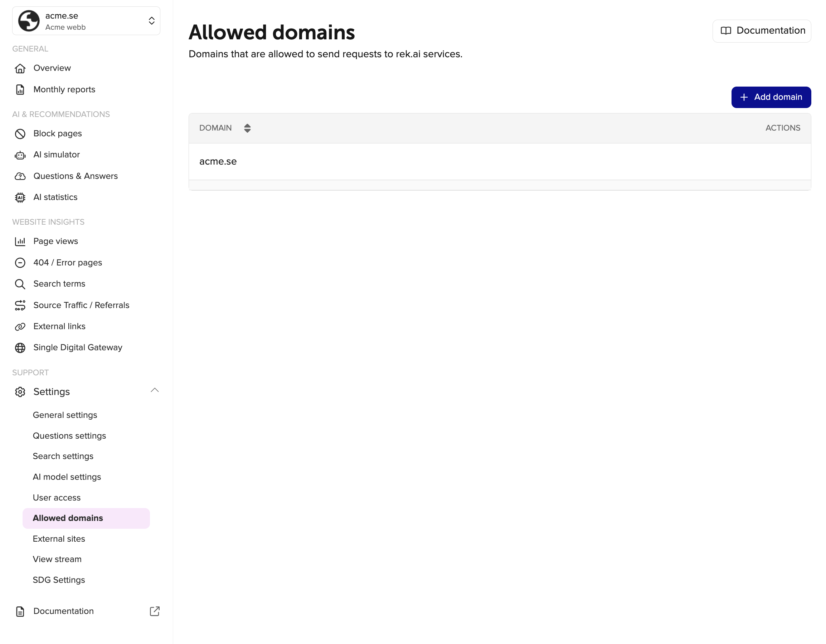The width and height of the screenshot is (826, 644).
Task: Click the Overview home icon
Action: (20, 68)
